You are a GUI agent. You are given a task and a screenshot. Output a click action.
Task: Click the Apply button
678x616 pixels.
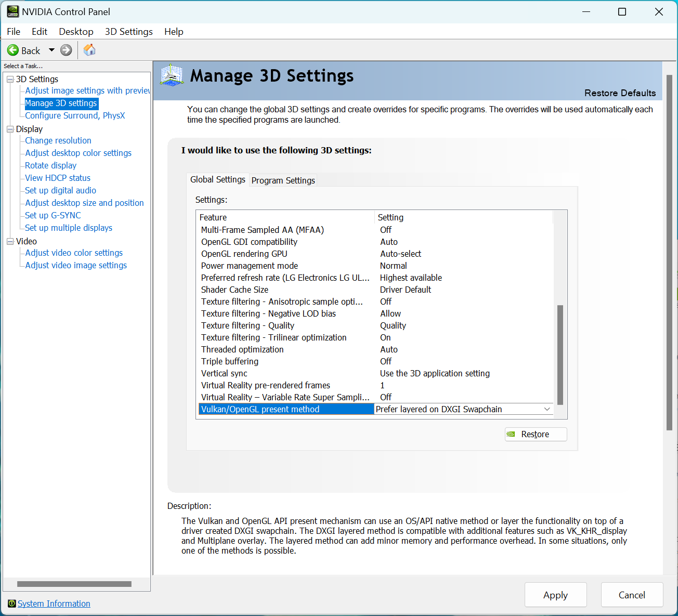[x=555, y=595]
